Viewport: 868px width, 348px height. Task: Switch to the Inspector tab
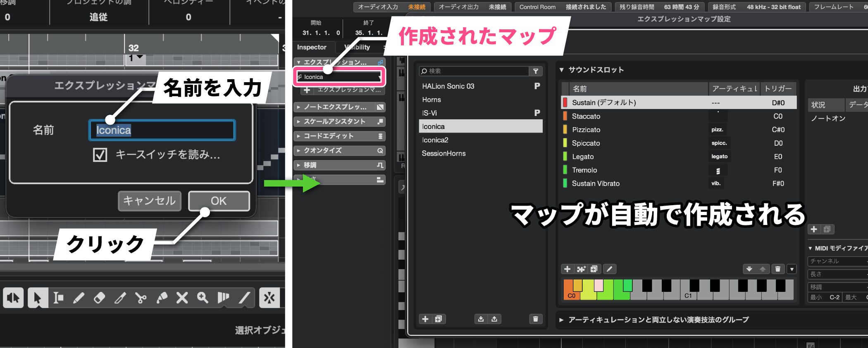312,47
